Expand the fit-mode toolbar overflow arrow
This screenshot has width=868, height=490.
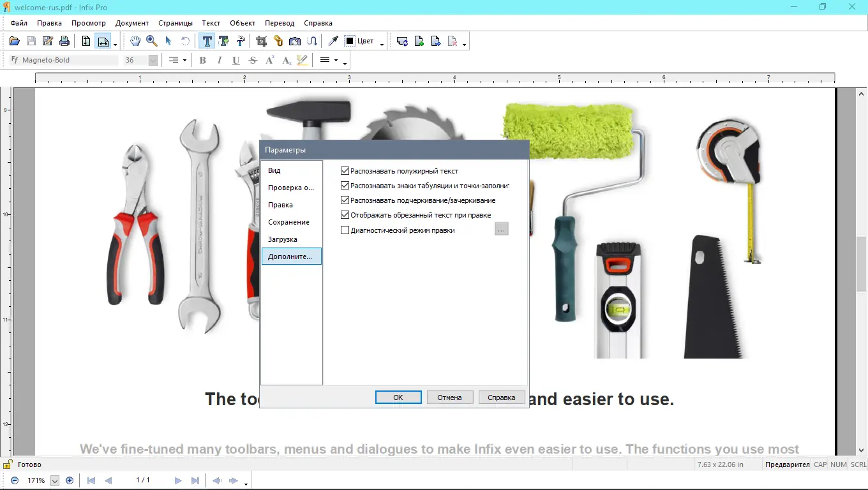[x=116, y=43]
